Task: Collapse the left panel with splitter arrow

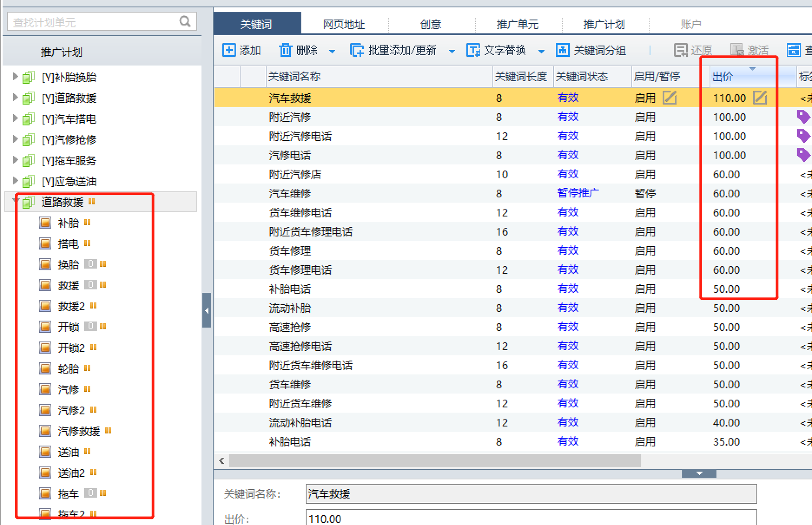Action: point(207,310)
